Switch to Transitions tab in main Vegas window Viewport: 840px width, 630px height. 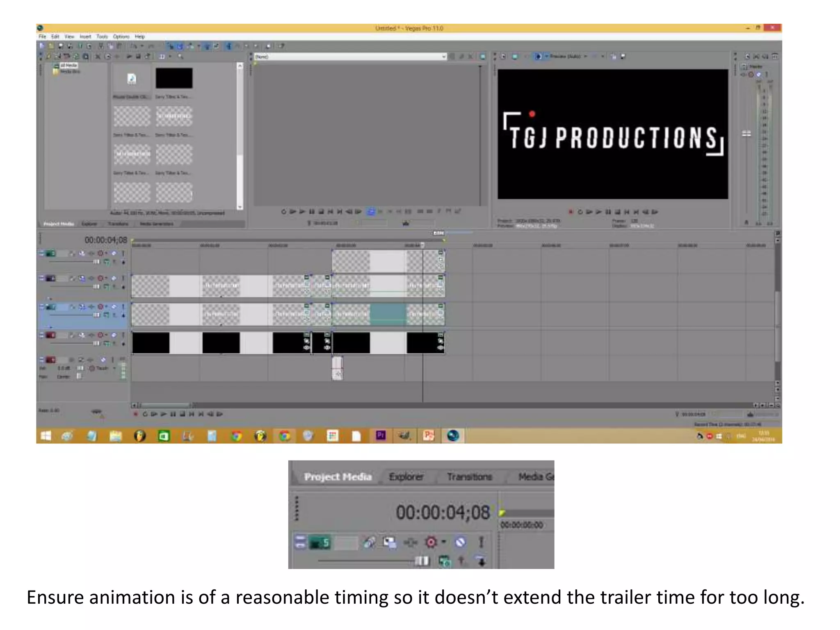(x=118, y=224)
